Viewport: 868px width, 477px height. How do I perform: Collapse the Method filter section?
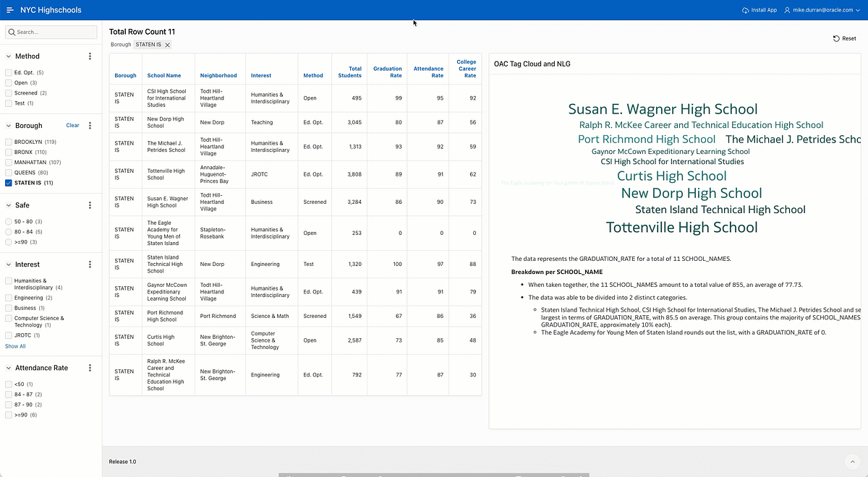7,56
